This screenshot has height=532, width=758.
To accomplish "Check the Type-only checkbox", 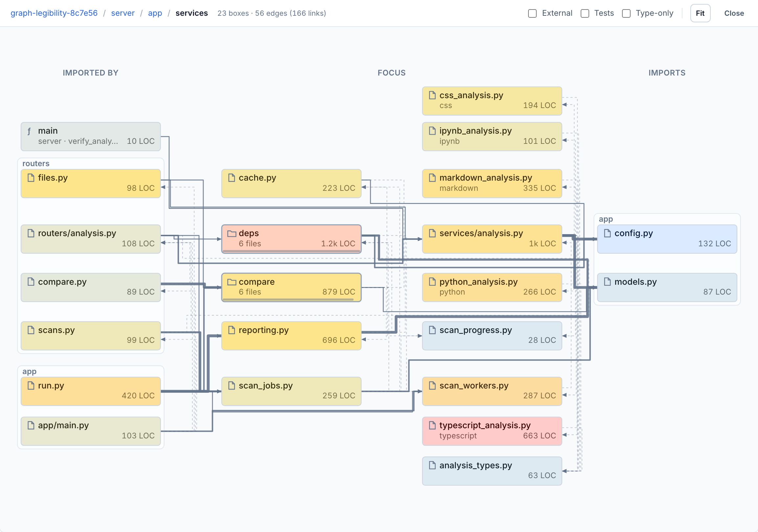I will [x=626, y=13].
